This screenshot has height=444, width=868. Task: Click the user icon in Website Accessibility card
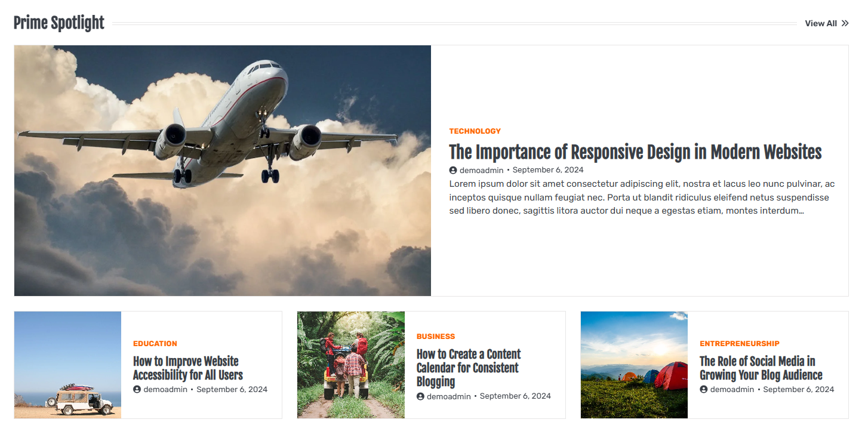pyautogui.click(x=137, y=390)
